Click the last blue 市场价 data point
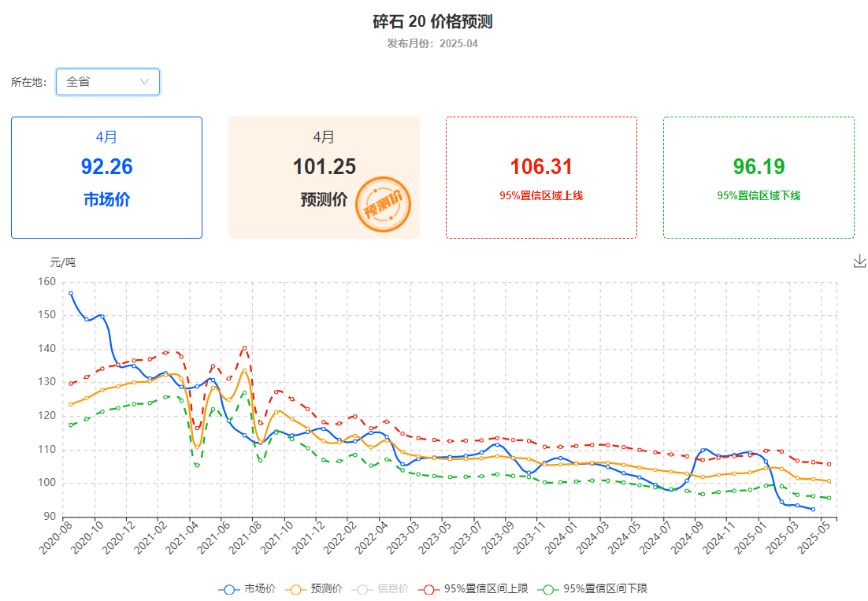Image resolution: width=868 pixels, height=601 pixels. pyautogui.click(x=813, y=509)
